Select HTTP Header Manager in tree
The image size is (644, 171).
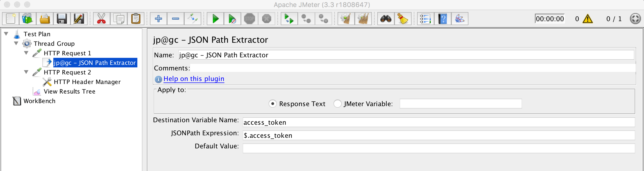point(87,82)
